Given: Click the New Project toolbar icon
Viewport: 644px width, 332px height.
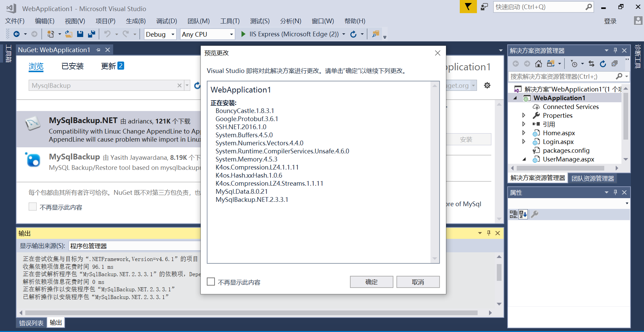Looking at the screenshot, I should (51, 34).
